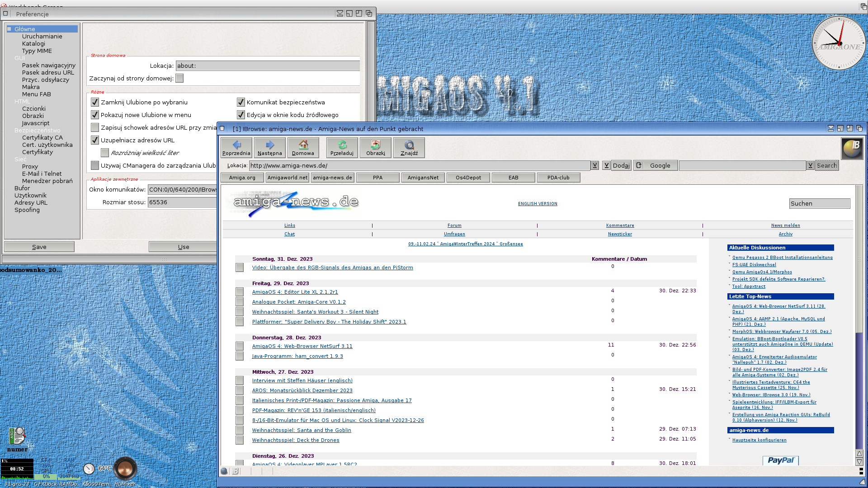This screenshot has width=868, height=488.
Task: Click the IBrowse globe transfer logo
Action: click(x=852, y=149)
